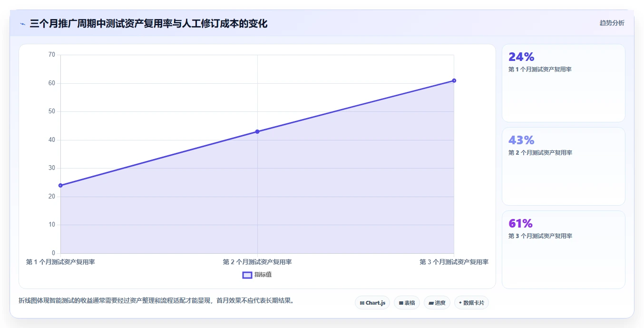This screenshot has height=328, width=644.
Task: Toggle the 指标值 legend item
Action: point(257,275)
